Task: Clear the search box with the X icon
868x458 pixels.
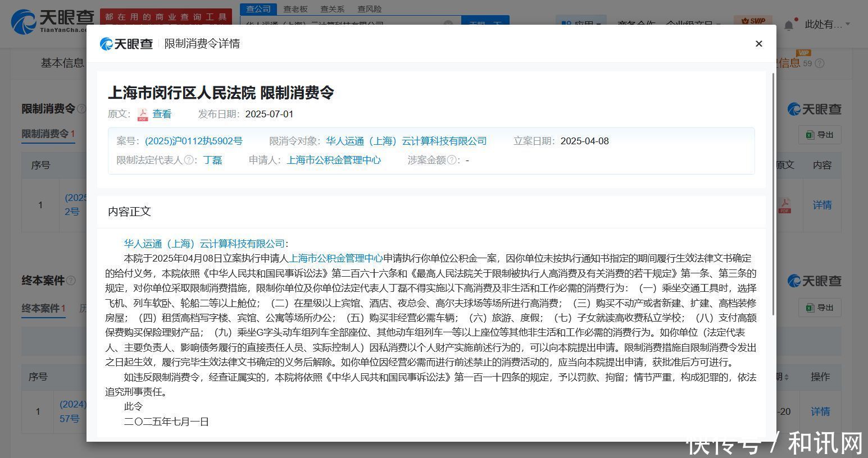Action: [x=448, y=25]
